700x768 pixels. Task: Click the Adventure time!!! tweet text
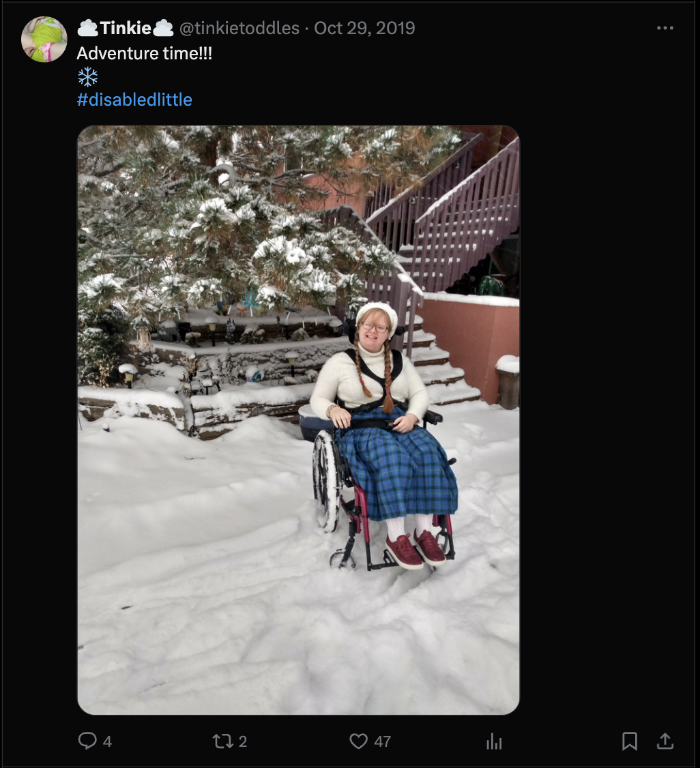click(145, 53)
